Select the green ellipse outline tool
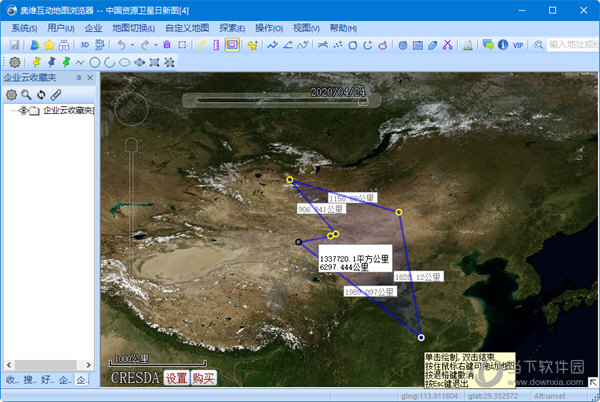600x402 pixels. [124, 62]
